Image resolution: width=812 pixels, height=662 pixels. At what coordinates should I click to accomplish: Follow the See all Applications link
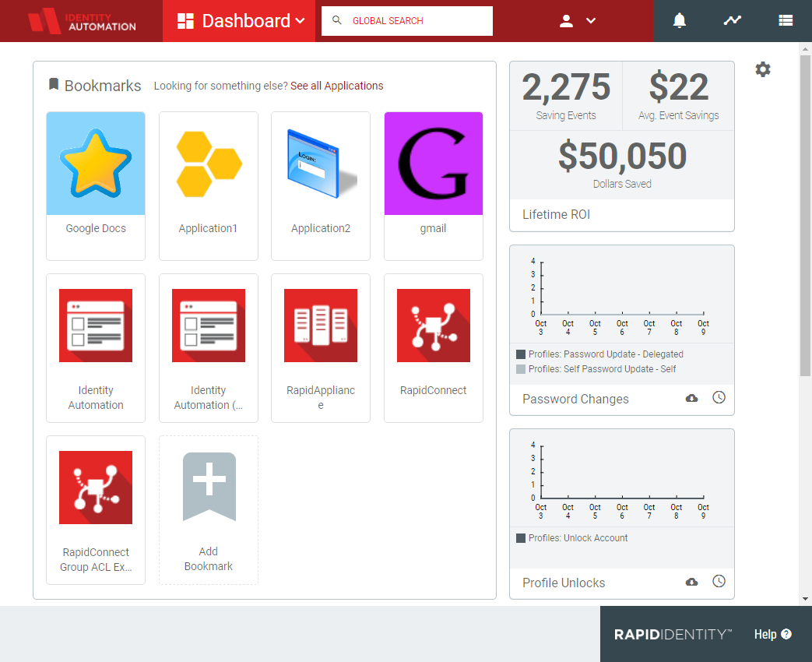click(x=336, y=86)
